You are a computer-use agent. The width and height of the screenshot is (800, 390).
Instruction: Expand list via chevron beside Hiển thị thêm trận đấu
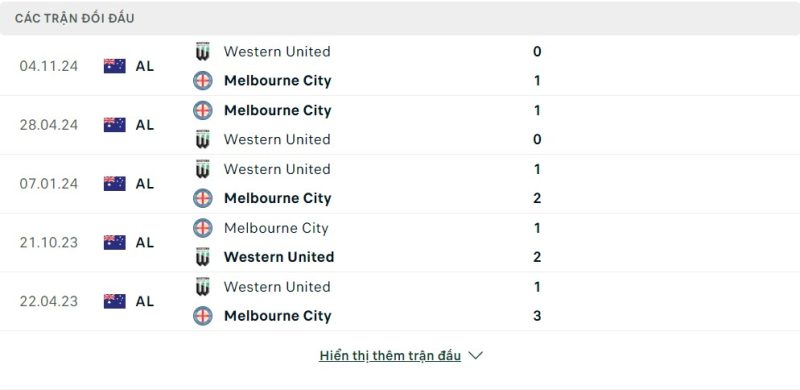(475, 355)
